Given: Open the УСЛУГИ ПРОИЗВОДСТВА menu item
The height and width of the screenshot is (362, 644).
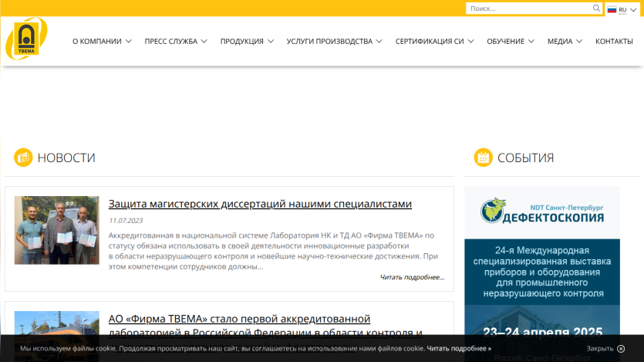Looking at the screenshot, I should [329, 41].
